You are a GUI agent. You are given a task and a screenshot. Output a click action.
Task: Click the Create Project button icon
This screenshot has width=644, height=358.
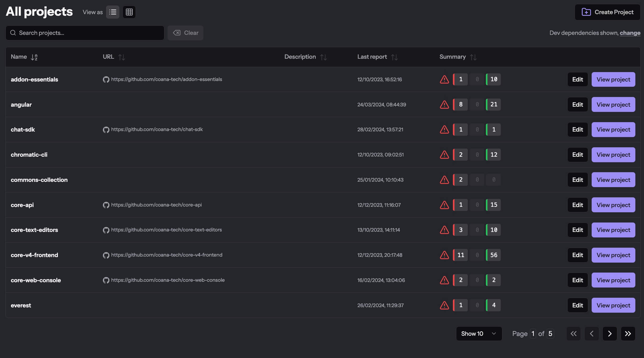click(586, 12)
